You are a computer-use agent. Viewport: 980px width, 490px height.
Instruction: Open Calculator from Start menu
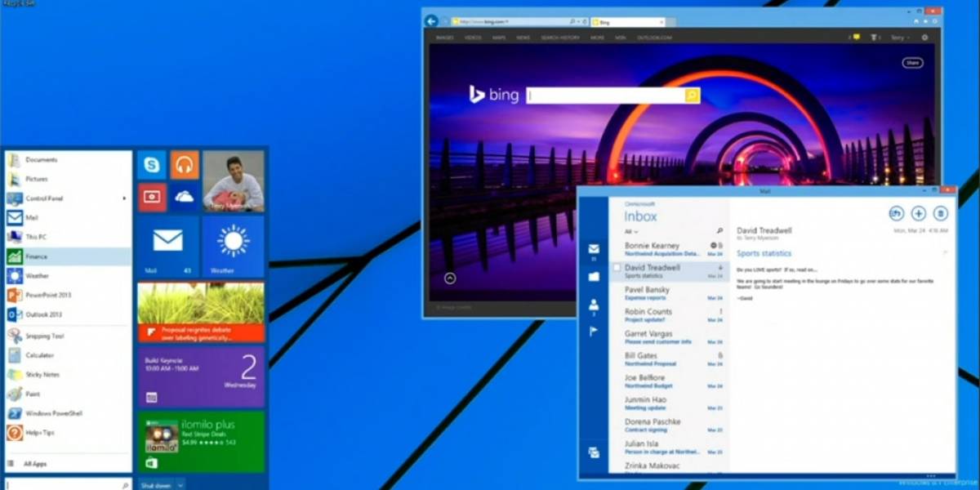[x=68, y=355]
